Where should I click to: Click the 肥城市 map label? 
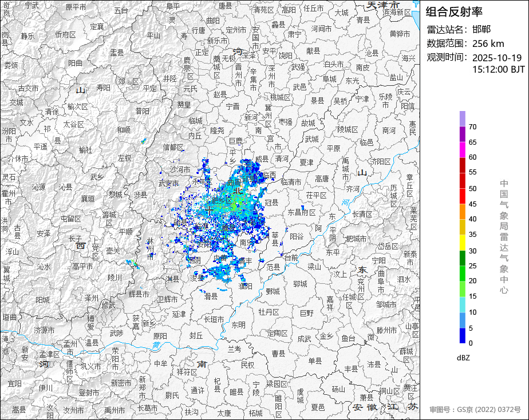tap(356, 239)
